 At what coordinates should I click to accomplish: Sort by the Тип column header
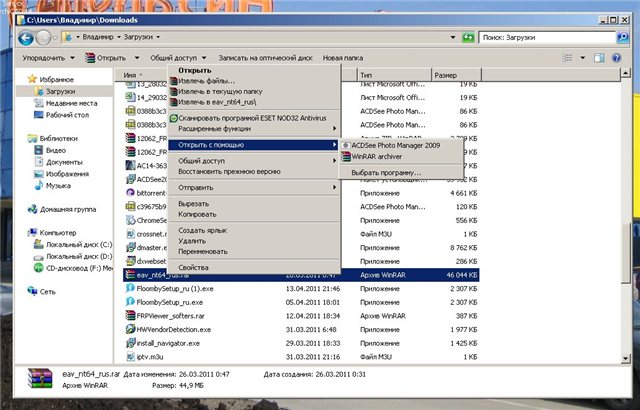[393, 75]
